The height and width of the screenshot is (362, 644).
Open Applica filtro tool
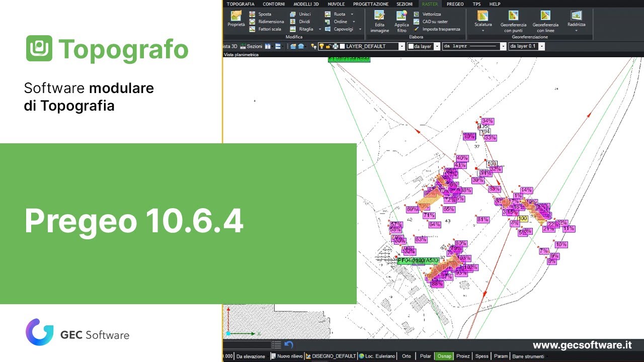point(401,21)
